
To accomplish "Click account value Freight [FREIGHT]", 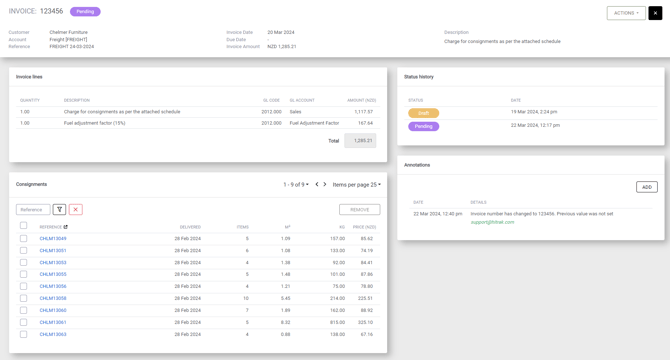I will [x=68, y=39].
